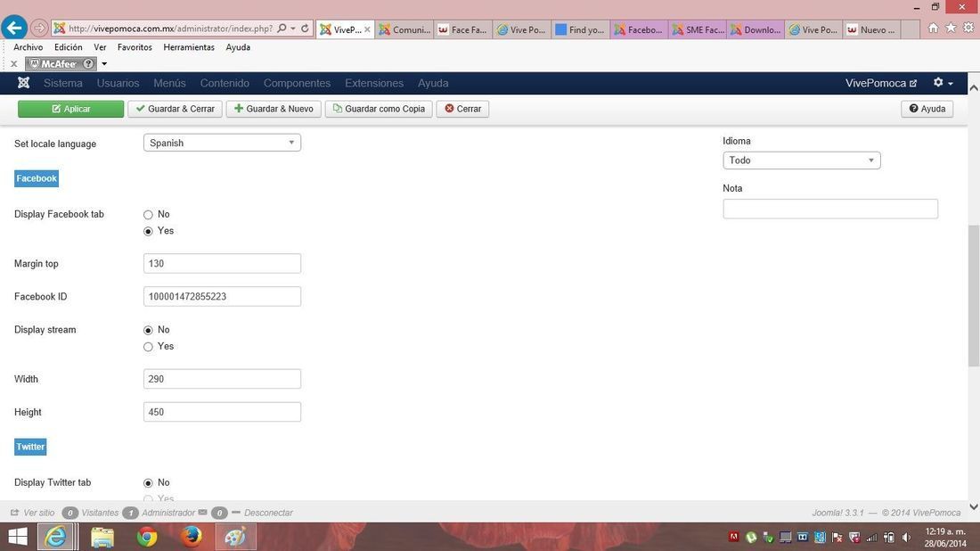The width and height of the screenshot is (980, 551).
Task: Click the browser forward arrow
Action: point(39,29)
